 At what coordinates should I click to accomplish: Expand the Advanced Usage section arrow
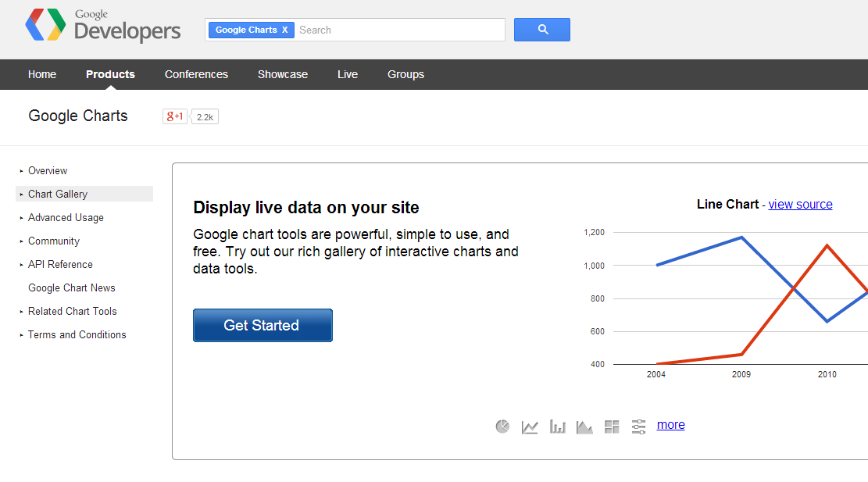click(x=22, y=218)
